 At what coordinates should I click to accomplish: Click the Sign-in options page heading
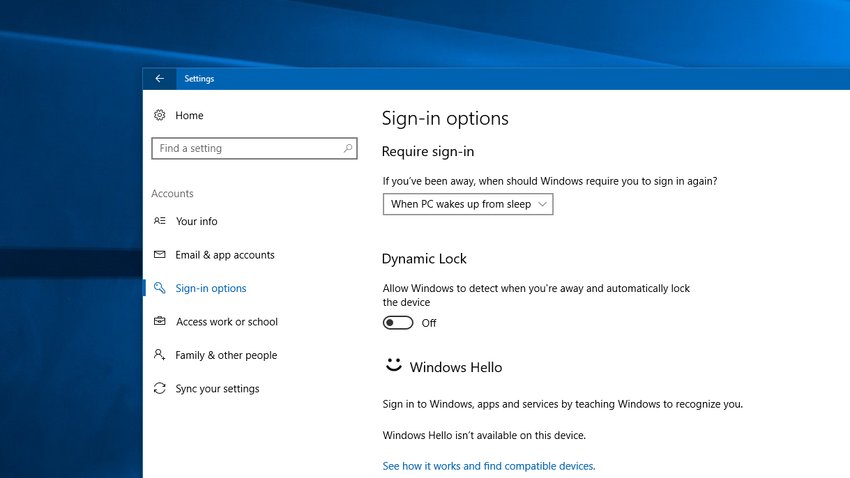(x=445, y=119)
